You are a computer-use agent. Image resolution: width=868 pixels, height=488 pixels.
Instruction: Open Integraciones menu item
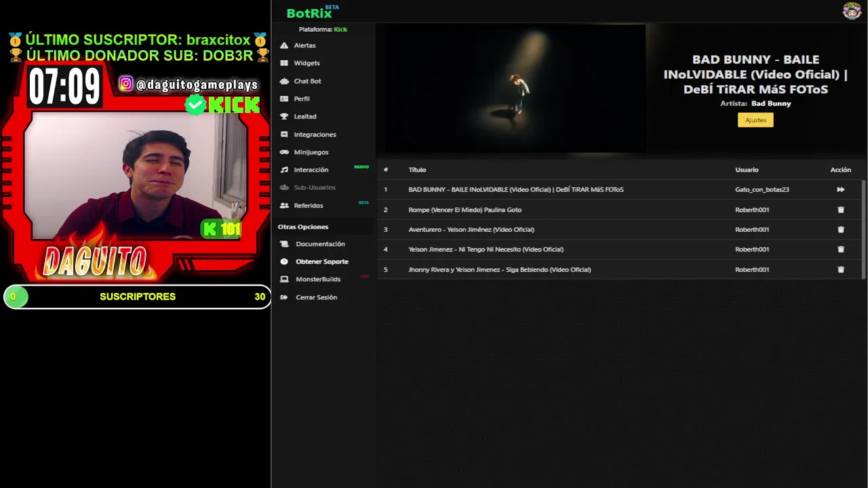pos(315,135)
